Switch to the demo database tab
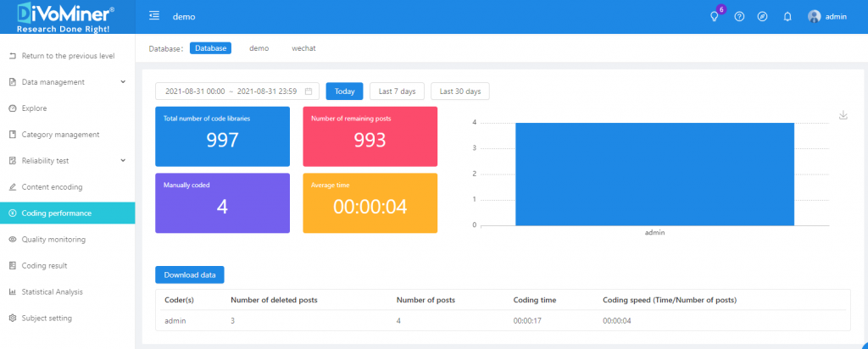Screen dimensions: 868x349 (x=259, y=48)
